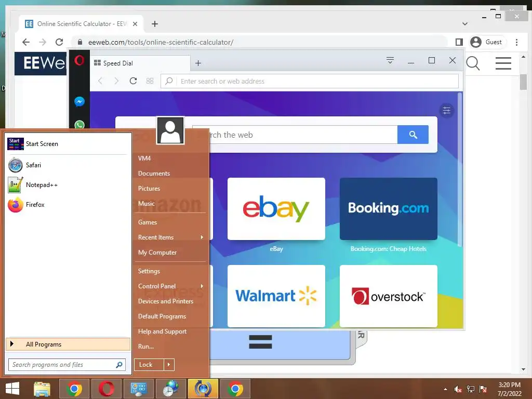Viewport: 532px width, 399px height.
Task: Select the Speed Dial tab in Opera
Action: (x=140, y=63)
